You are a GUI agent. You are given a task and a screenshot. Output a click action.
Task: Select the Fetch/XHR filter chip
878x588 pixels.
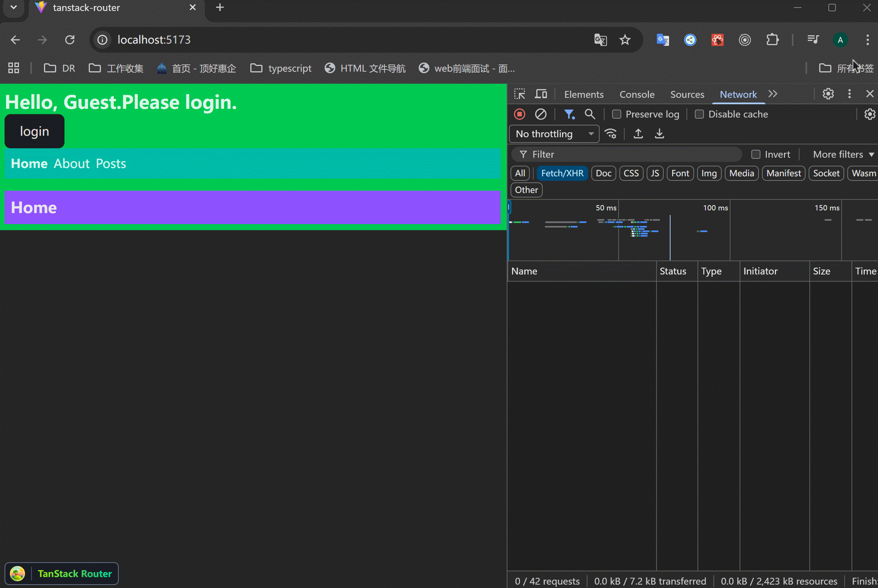click(562, 173)
